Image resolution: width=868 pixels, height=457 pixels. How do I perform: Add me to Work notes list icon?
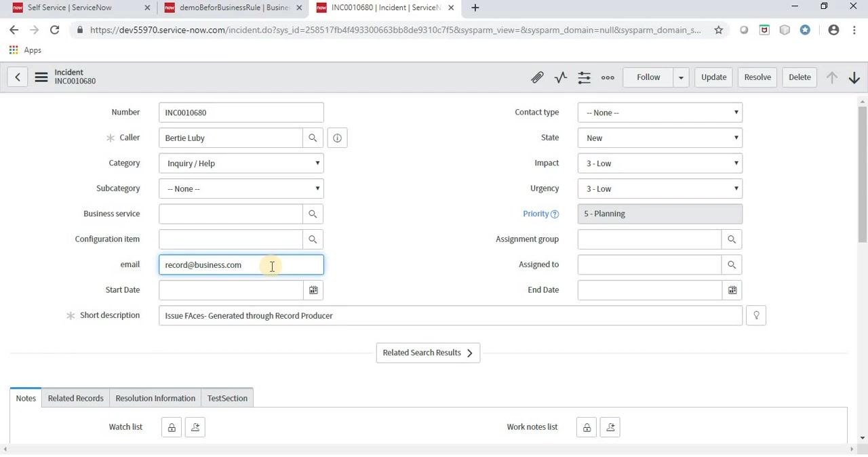tap(610, 427)
